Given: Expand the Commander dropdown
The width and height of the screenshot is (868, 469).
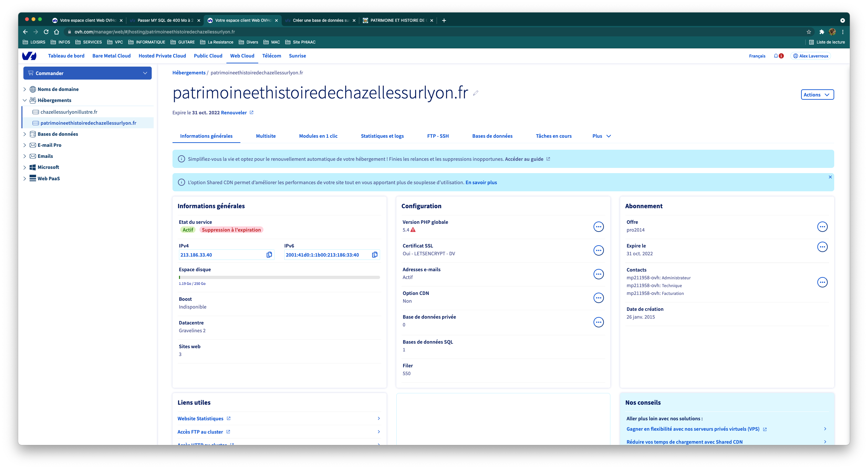Looking at the screenshot, I should pos(87,73).
